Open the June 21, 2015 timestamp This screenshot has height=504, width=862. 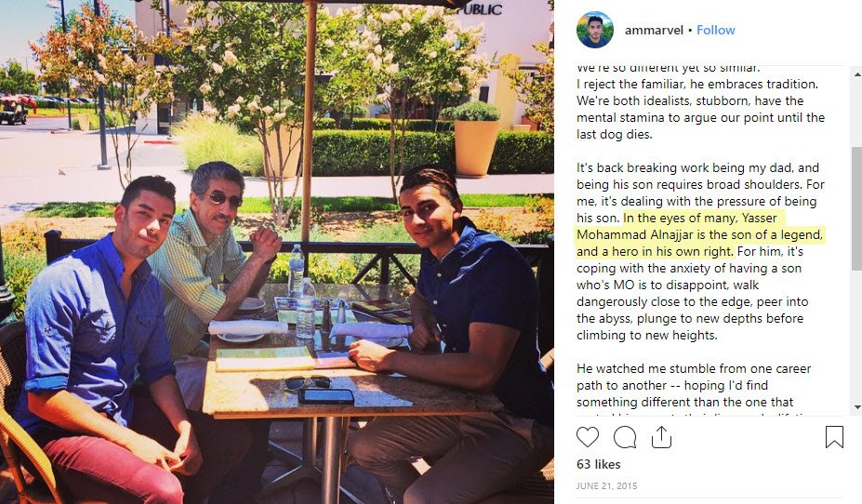click(606, 485)
